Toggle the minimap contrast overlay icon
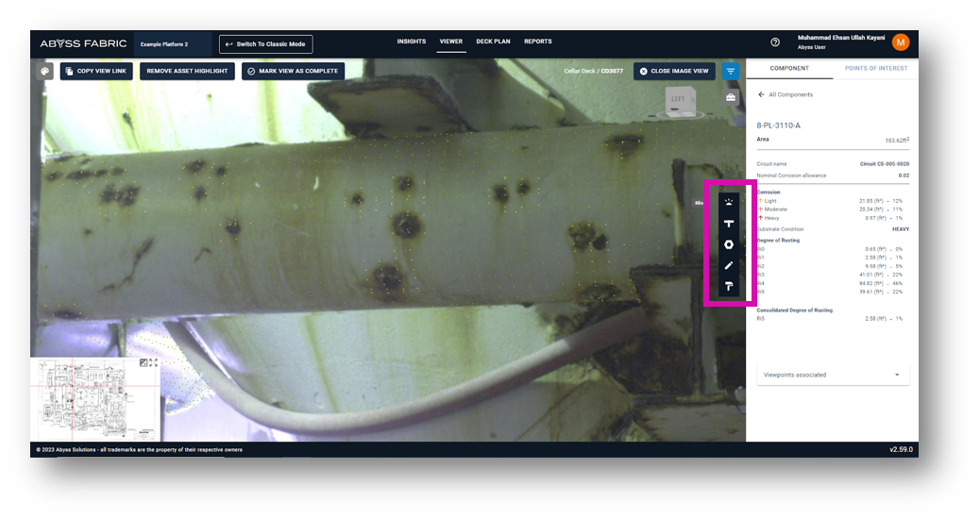Screen dimensions: 980x519 [143, 362]
